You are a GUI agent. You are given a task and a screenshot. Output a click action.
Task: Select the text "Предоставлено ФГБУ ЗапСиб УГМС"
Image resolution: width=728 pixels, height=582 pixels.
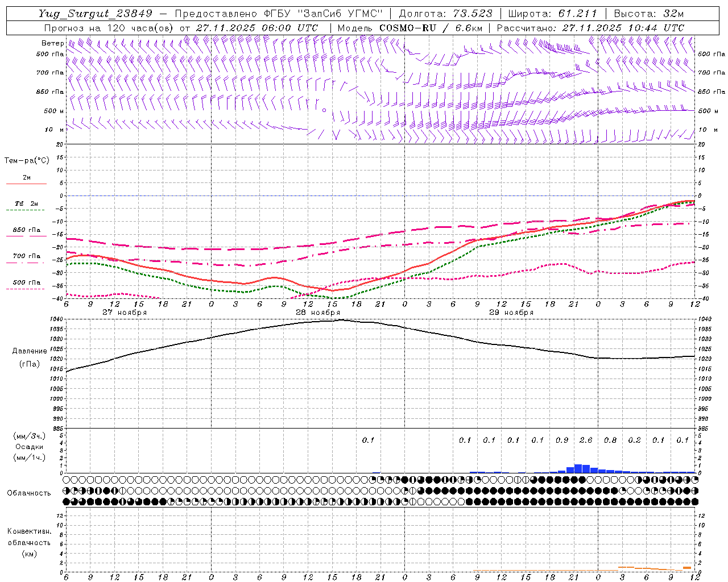point(279,14)
